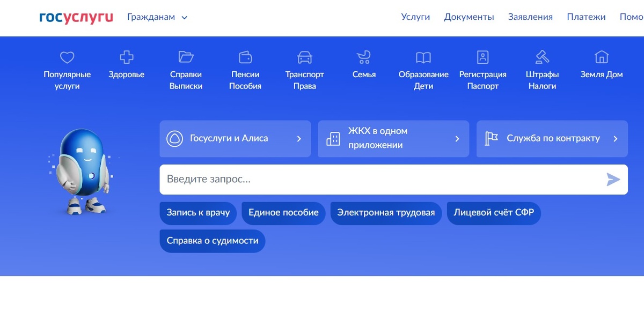
Task: Submit the query with the send arrow icon
Action: 613,180
